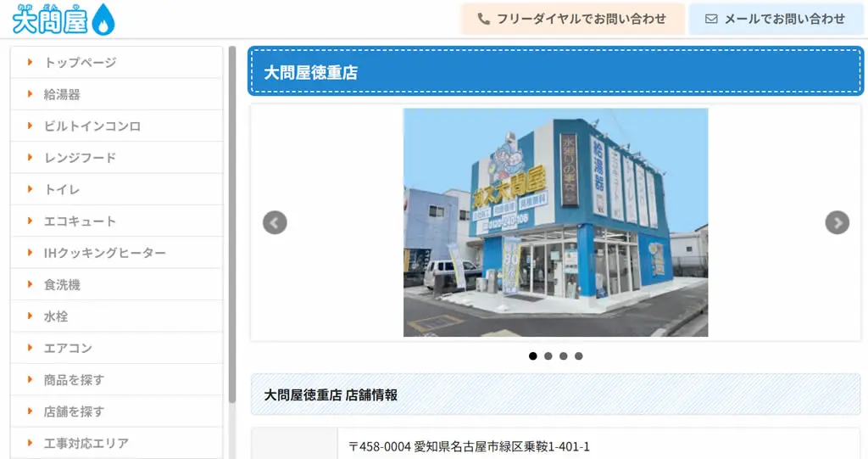Expand the 工事対応エリア menu entry
Screen dimensions: 868x459
(x=86, y=443)
